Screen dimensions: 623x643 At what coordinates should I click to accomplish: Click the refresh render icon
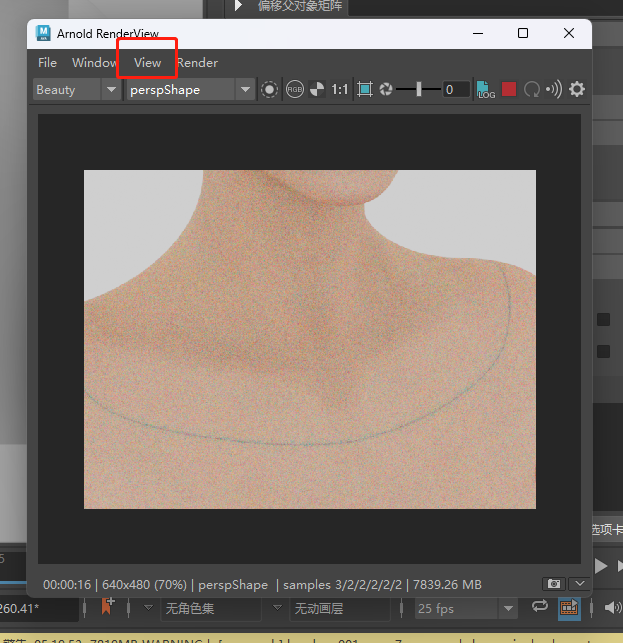(532, 89)
